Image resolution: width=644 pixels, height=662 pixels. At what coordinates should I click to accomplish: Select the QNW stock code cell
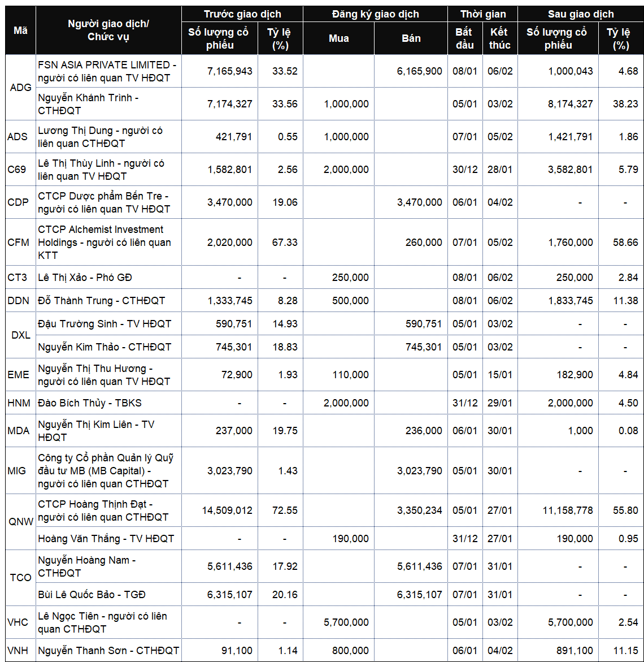pyautogui.click(x=20, y=521)
